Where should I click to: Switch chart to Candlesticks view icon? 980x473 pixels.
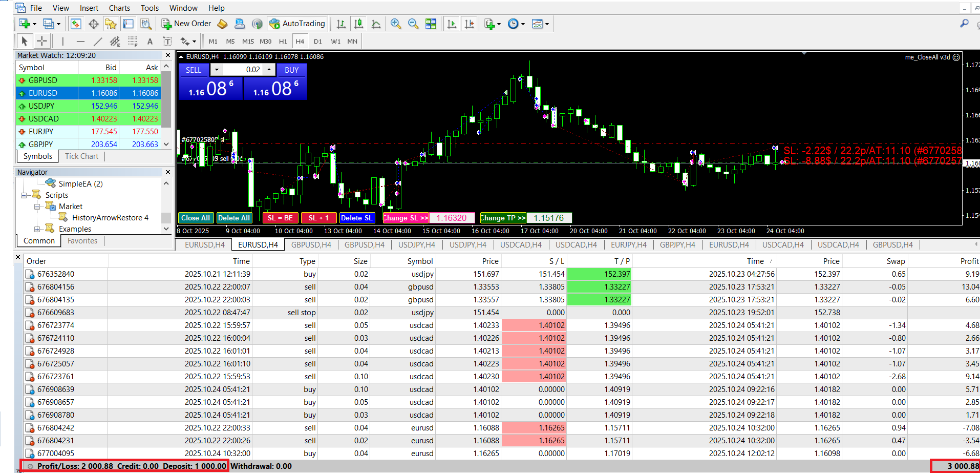[358, 24]
